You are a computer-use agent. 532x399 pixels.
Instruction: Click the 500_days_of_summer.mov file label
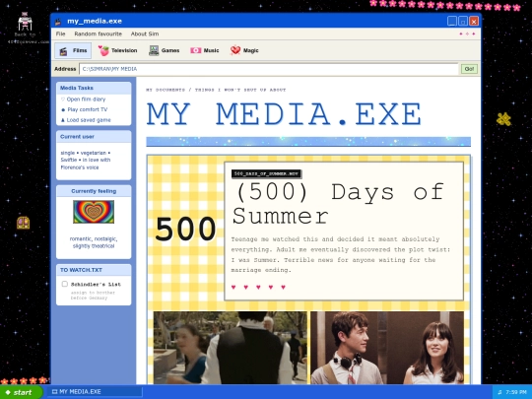pos(266,174)
